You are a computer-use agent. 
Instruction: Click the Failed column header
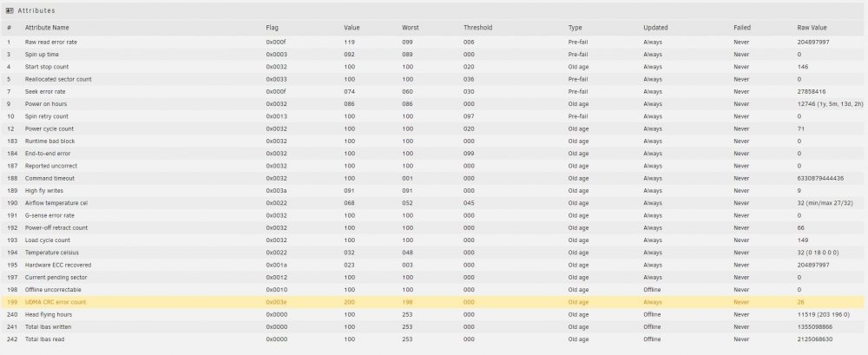(x=742, y=28)
